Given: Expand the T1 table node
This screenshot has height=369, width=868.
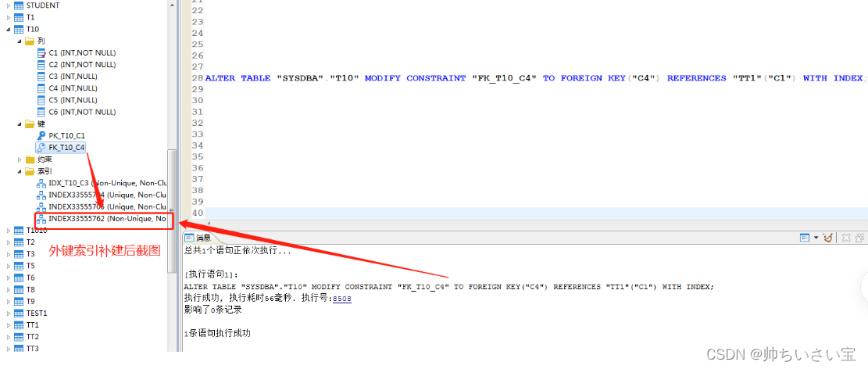Looking at the screenshot, I should 9,17.
